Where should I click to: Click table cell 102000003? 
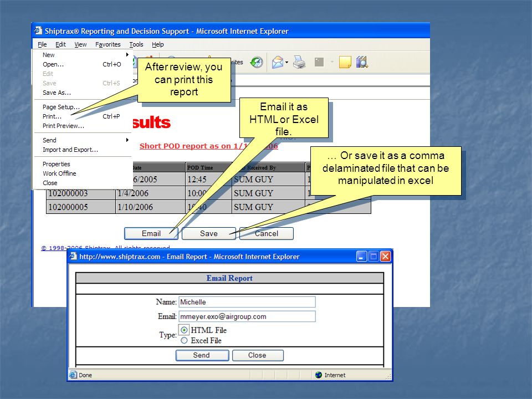pos(81,193)
